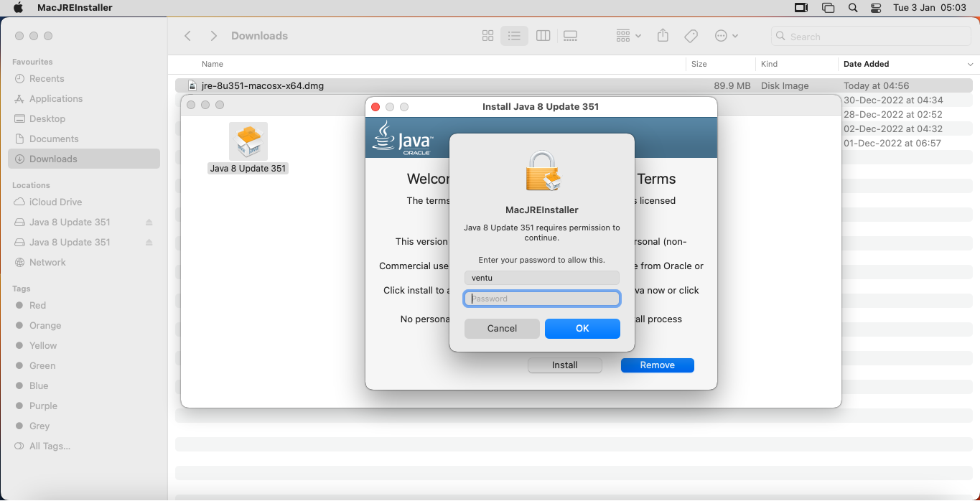The width and height of the screenshot is (980, 501).
Task: Open MacJREInstaller menu in menu bar
Action: [x=75, y=8]
